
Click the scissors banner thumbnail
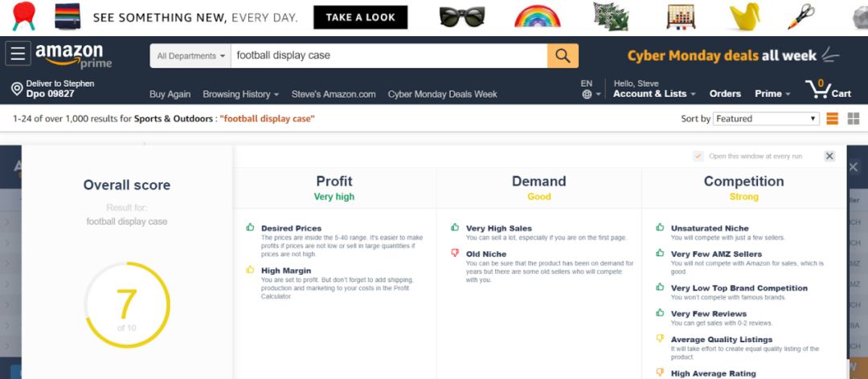[x=801, y=17]
